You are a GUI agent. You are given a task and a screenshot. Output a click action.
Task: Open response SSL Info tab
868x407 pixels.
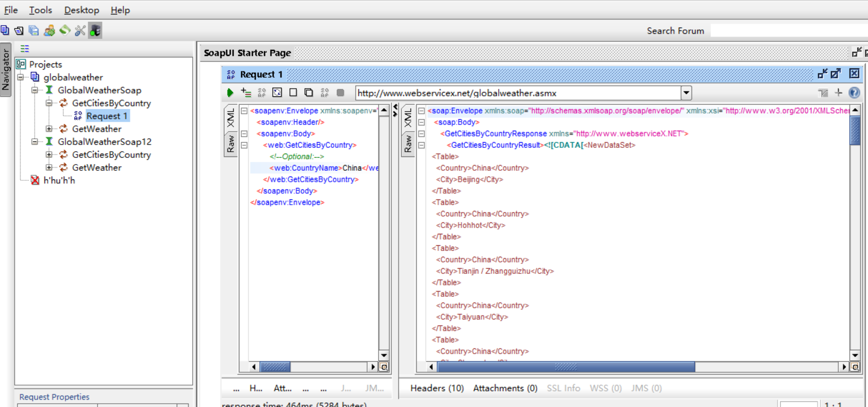tap(563, 388)
